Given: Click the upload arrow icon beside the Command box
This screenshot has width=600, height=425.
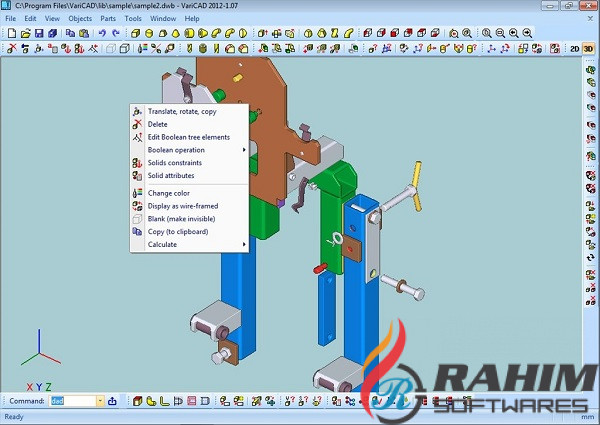Looking at the screenshot, I should point(112,401).
